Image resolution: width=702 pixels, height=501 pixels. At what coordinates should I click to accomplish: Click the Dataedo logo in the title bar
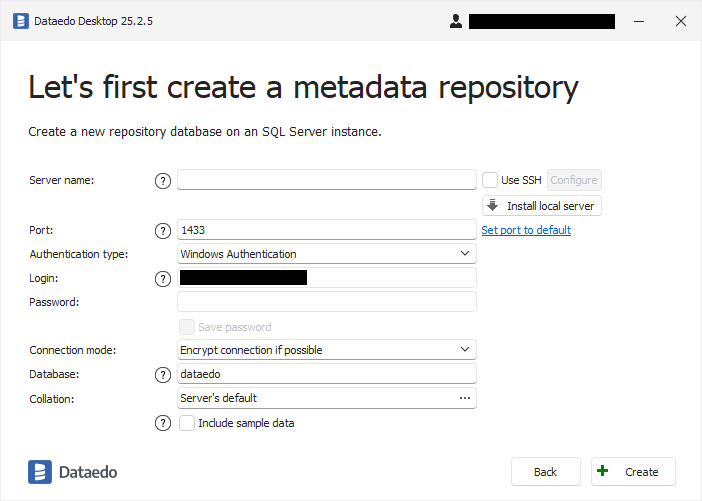[x=21, y=21]
